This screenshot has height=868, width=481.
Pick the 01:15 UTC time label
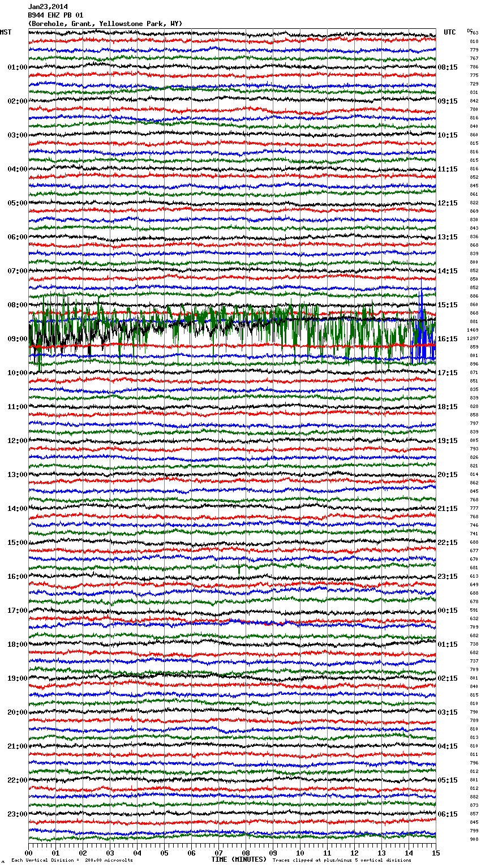448,644
